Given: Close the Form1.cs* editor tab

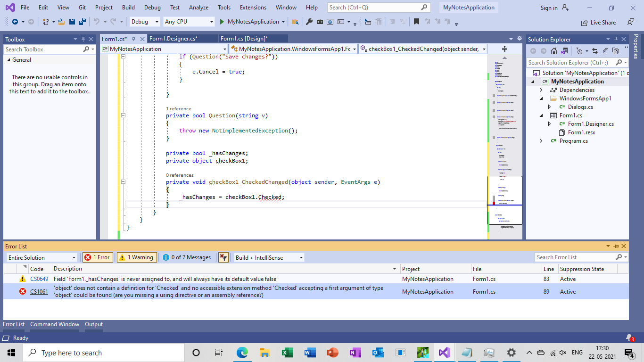Looking at the screenshot, I should 142,39.
